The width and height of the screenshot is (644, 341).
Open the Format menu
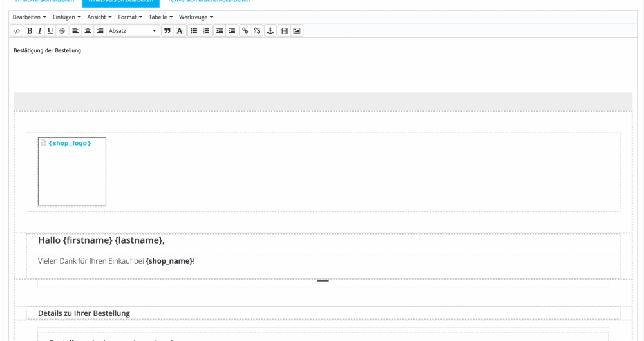pos(130,17)
